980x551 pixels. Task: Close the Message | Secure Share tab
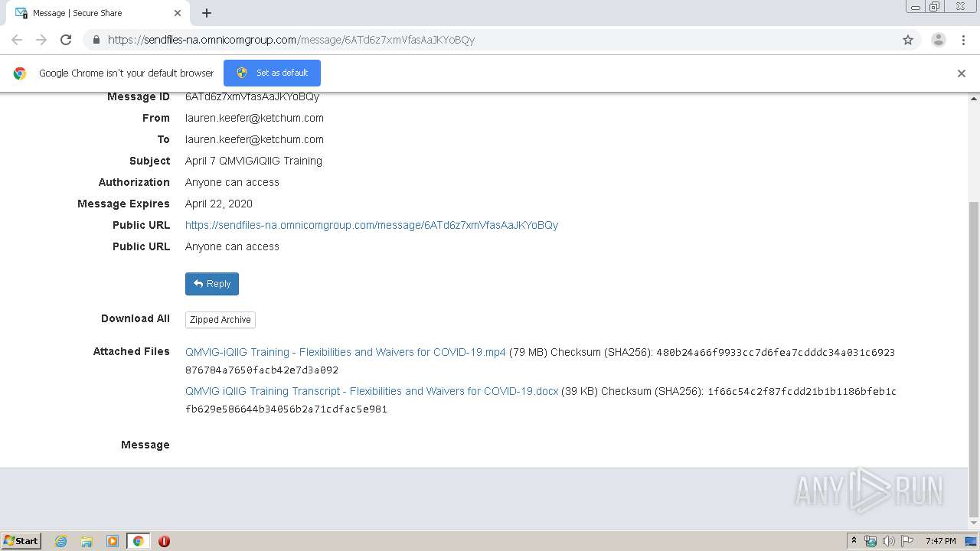178,13
